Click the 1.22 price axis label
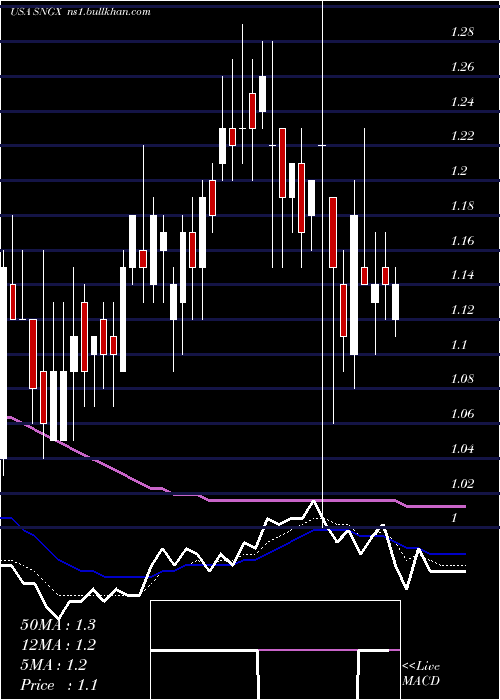Screen dimensions: 500x700 [462, 137]
